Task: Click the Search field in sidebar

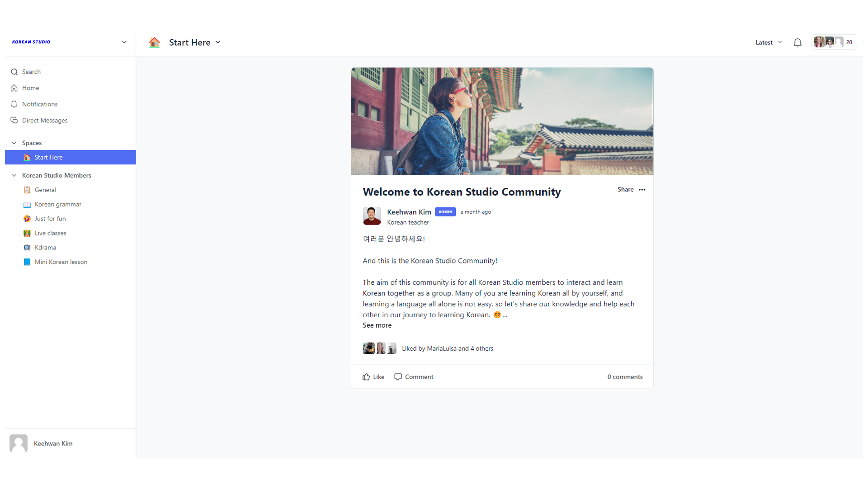Action: (70, 72)
